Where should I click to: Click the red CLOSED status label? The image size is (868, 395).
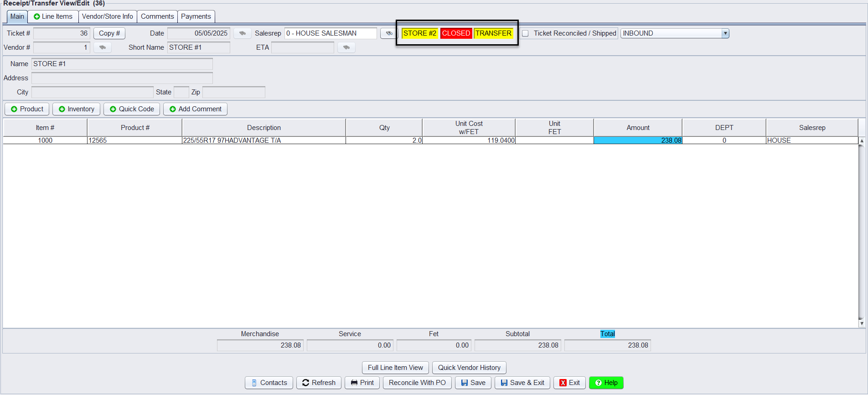point(456,33)
